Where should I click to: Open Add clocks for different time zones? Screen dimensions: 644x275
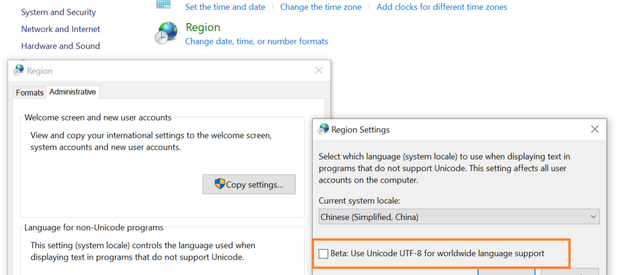coord(441,7)
